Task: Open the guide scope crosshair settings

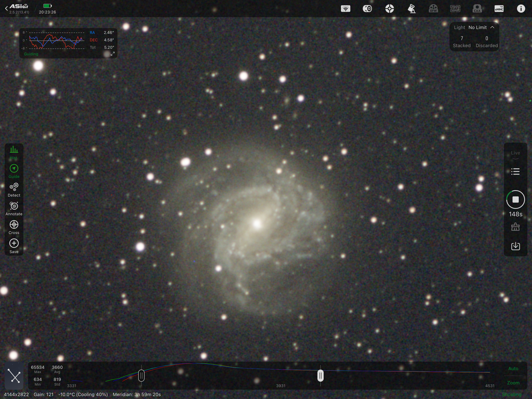Action: pyautogui.click(x=389, y=9)
